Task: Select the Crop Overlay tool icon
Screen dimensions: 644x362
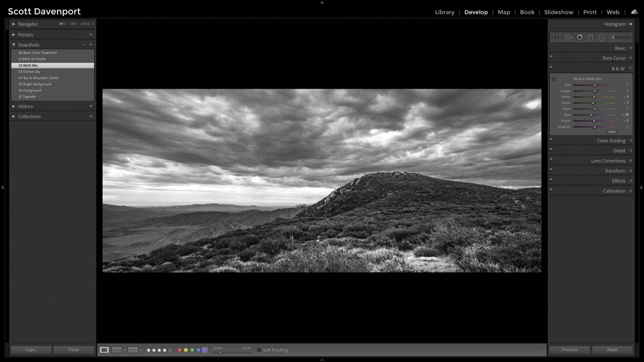Action: tap(556, 37)
